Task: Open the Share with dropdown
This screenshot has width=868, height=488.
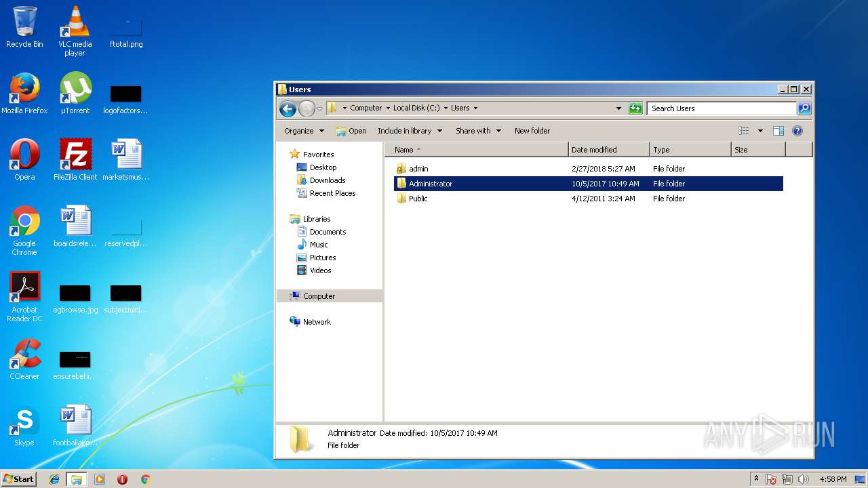Action: [x=478, y=131]
